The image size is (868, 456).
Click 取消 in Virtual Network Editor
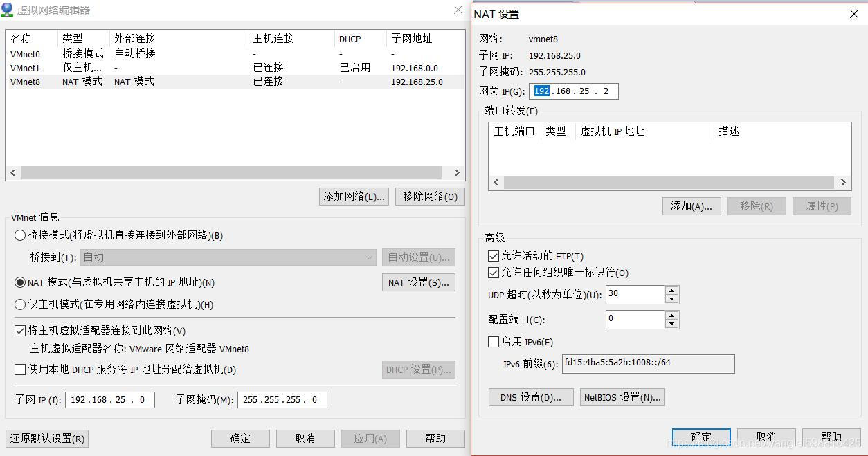pos(305,439)
